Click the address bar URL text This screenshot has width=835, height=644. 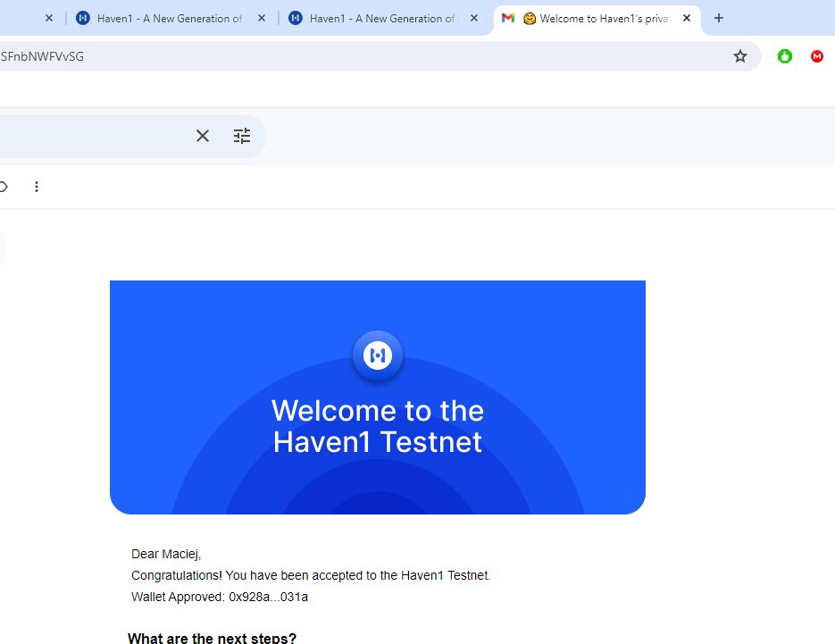pyautogui.click(x=42, y=56)
